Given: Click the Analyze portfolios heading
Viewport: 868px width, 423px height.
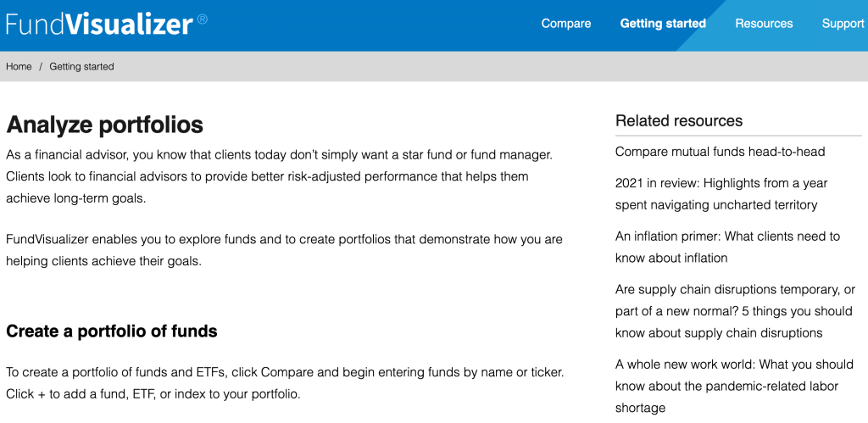Looking at the screenshot, I should (x=104, y=125).
